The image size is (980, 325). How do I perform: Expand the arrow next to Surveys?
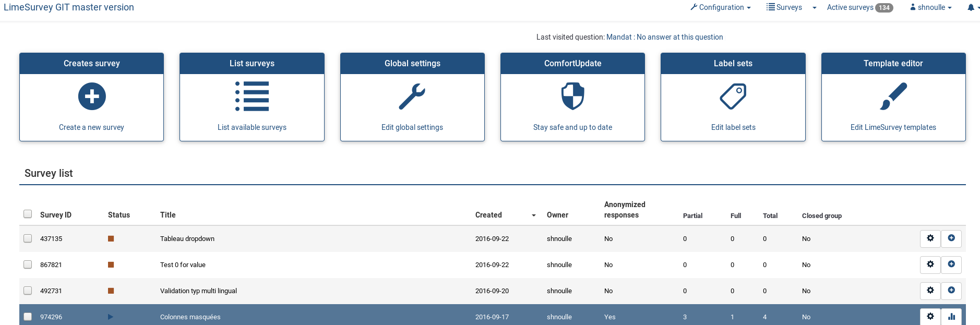(x=815, y=8)
